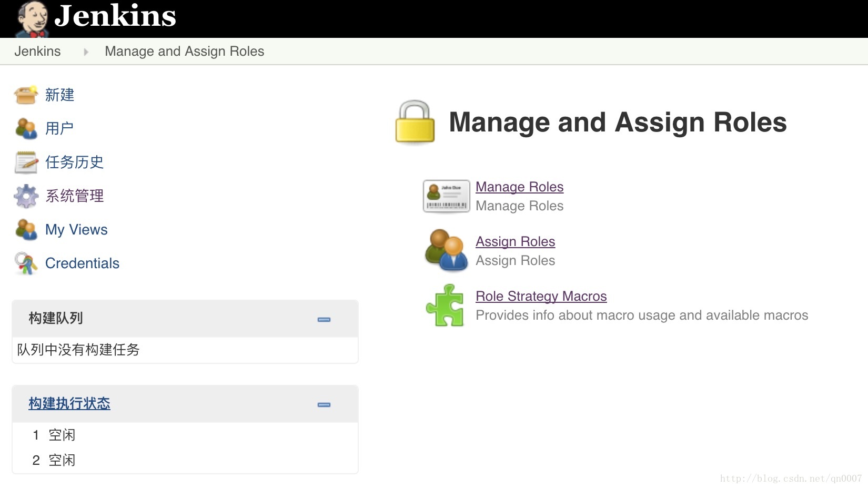Open the 任务历史 sidebar link
Screen dimensions: 868x489
(74, 162)
